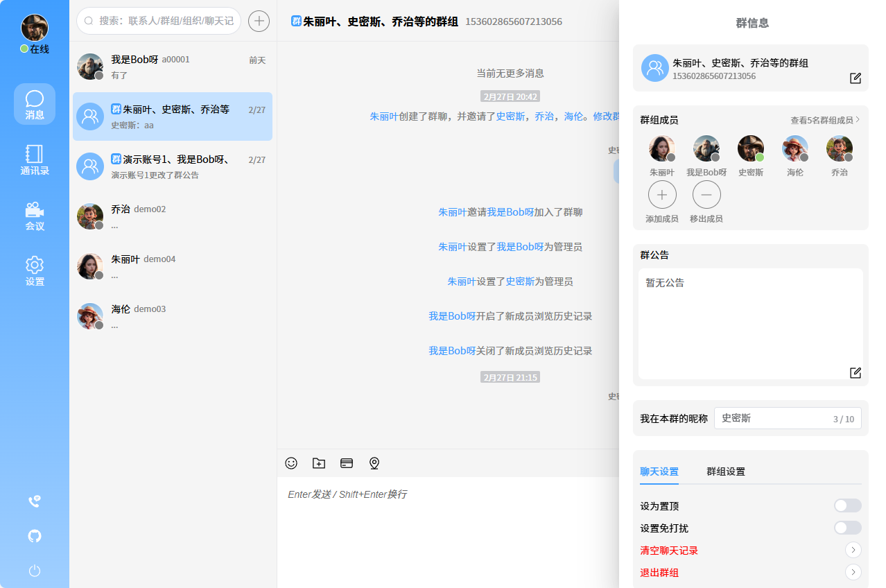The image size is (886, 588).
Task: Click the power logout icon
Action: pos(35,571)
